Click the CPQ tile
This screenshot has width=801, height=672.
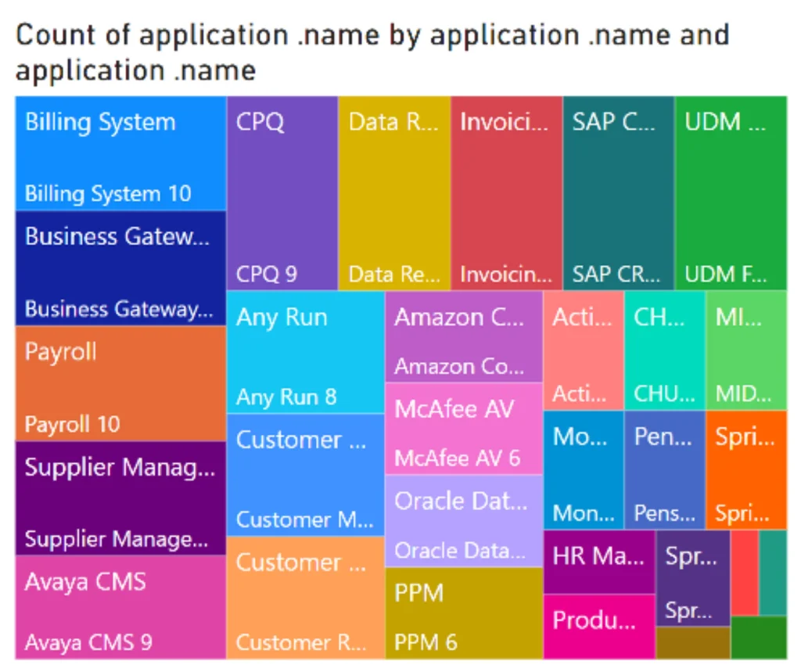tap(282, 193)
